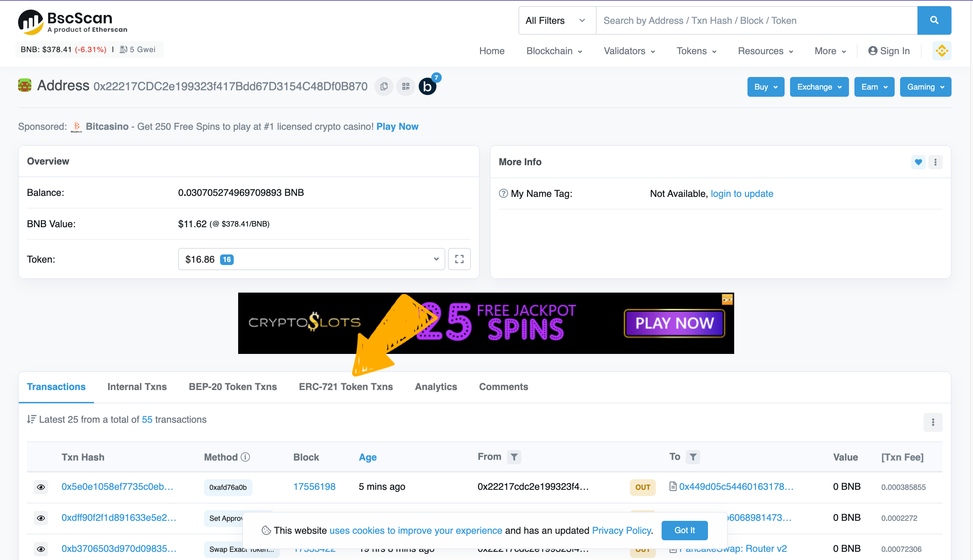The width and height of the screenshot is (973, 560).
Task: Expand token holdings fullscreen icon
Action: point(459,259)
